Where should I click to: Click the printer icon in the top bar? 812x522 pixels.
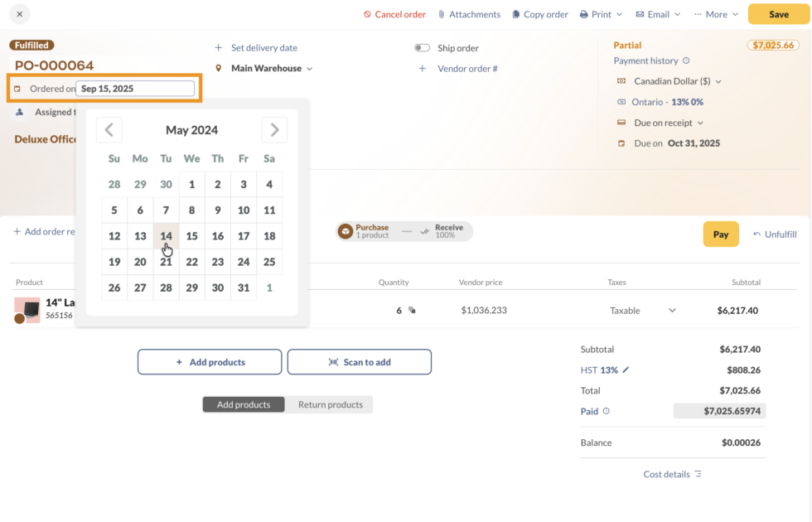click(x=583, y=15)
